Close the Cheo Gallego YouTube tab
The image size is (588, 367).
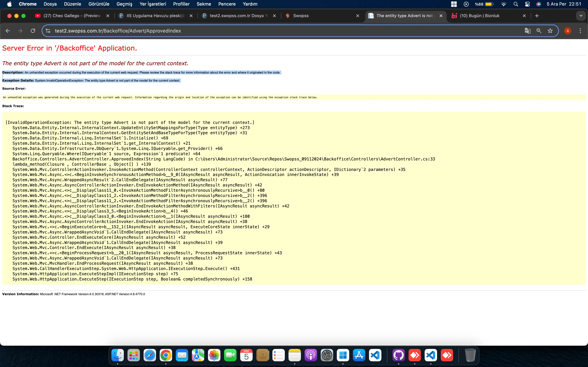108,16
